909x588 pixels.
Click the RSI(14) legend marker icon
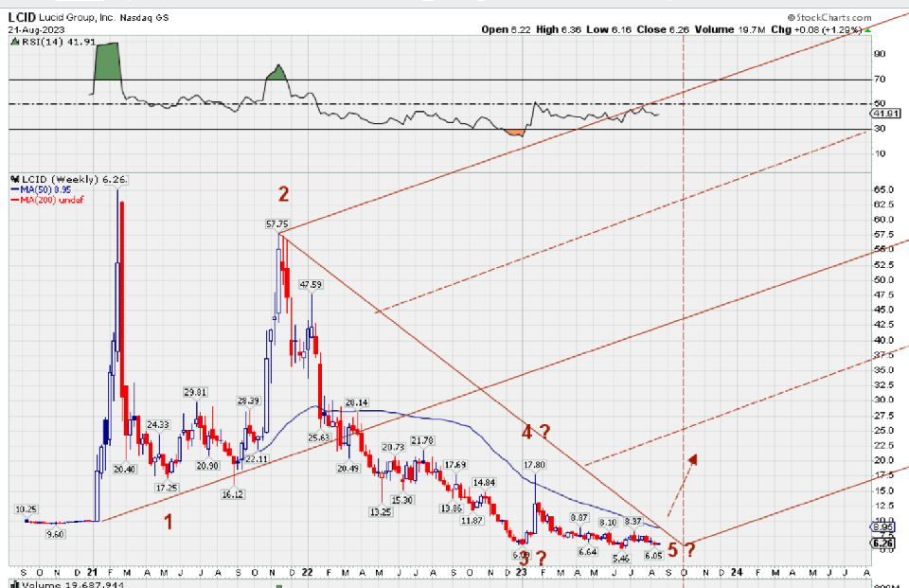pos(15,42)
